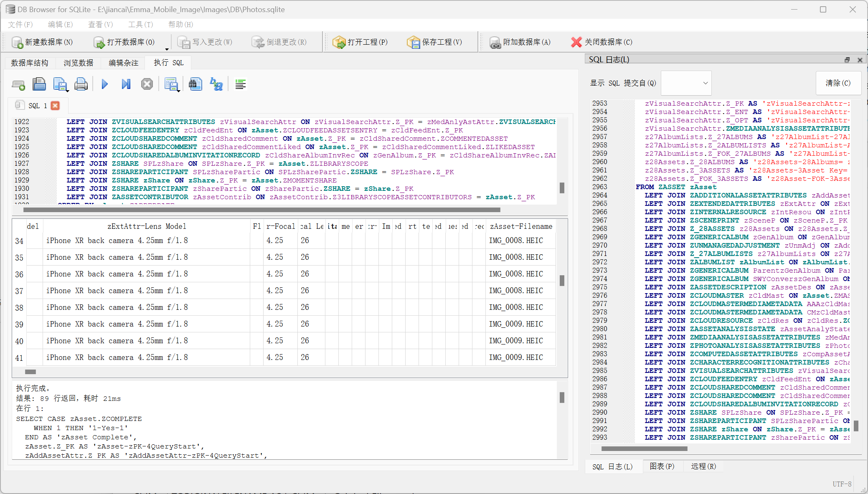This screenshot has height=494, width=868.
Task: Find and replace text icon
Action: point(216,84)
